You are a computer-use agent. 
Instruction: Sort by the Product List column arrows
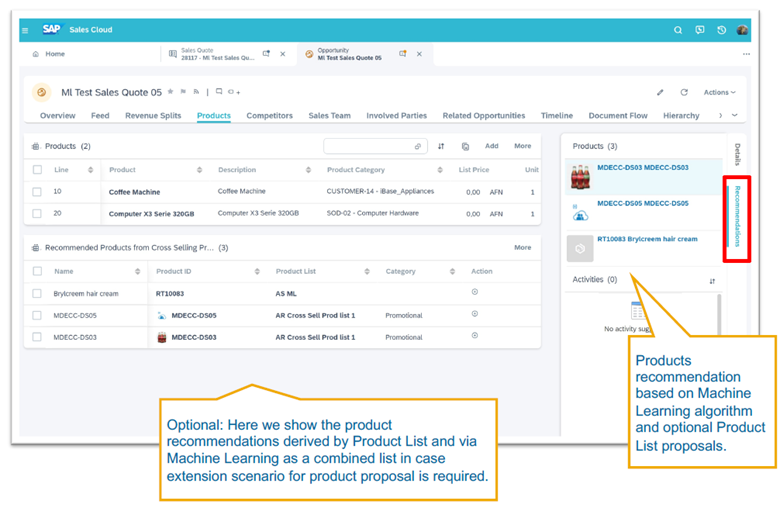(x=367, y=271)
